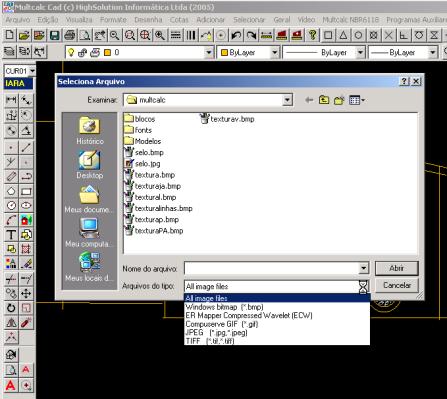Expand the Nome do arquivo dropdown arrow
Image resolution: width=447 pixels, height=399 pixels.
pyautogui.click(x=364, y=268)
